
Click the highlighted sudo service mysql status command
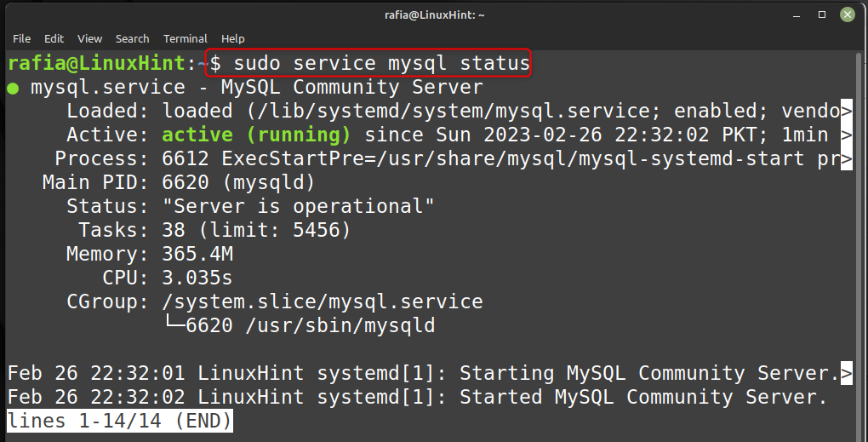[368, 63]
